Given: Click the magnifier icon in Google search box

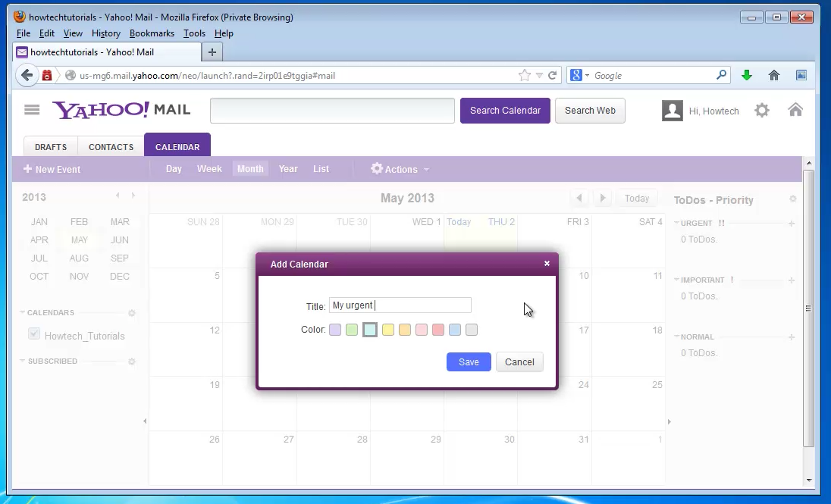Looking at the screenshot, I should [721, 75].
